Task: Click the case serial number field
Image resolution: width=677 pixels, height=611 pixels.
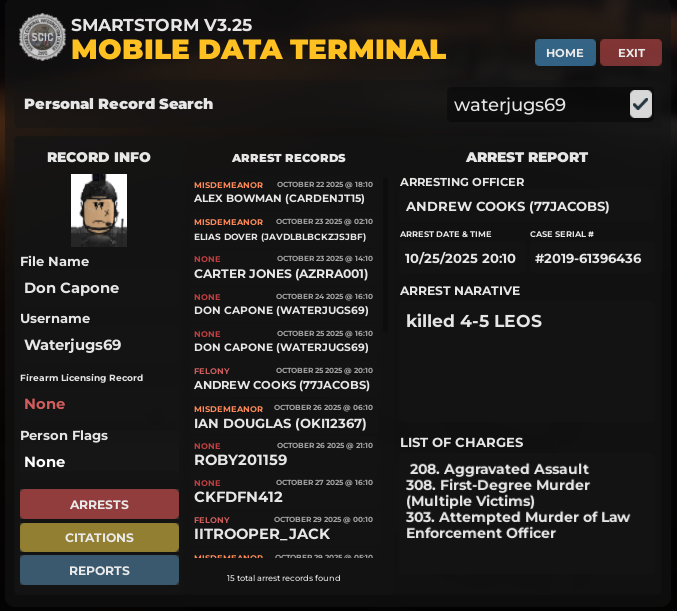Action: pos(588,258)
